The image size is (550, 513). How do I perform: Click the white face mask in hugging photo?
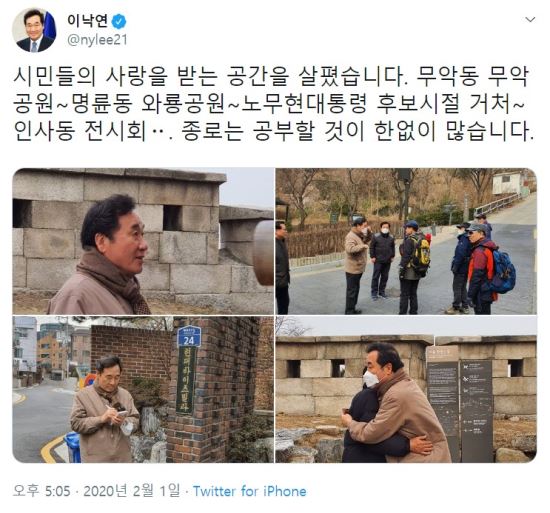(x=370, y=379)
